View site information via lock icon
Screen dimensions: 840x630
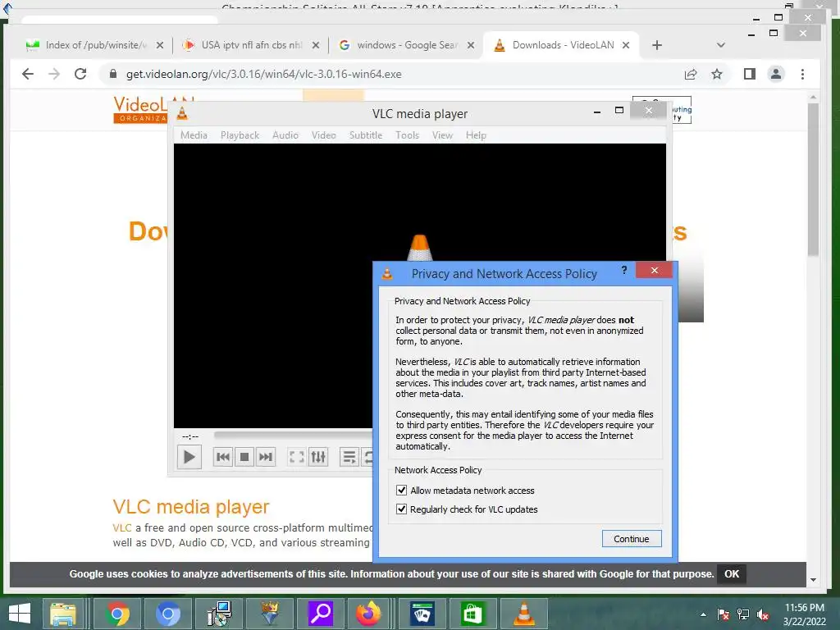tap(113, 74)
